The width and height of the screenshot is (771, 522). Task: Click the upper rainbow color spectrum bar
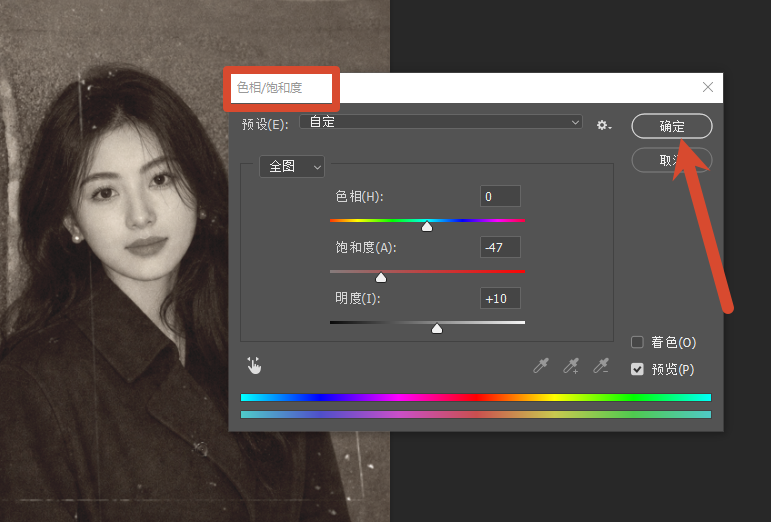click(x=476, y=397)
